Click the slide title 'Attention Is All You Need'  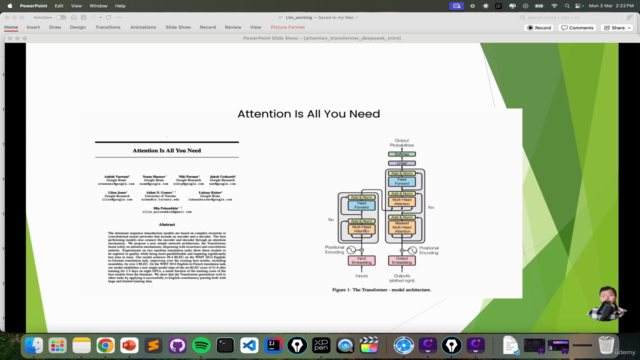tap(309, 114)
